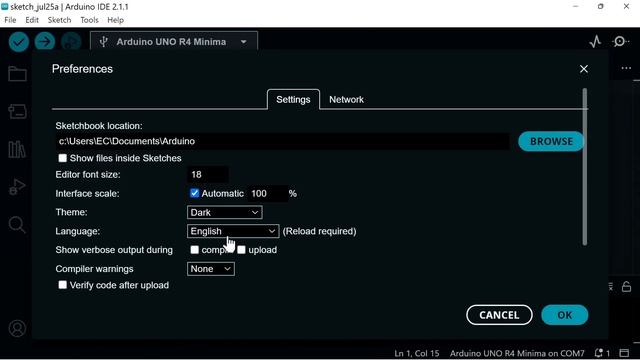The height and width of the screenshot is (360, 640).
Task: Click the CANCEL button
Action: pyautogui.click(x=499, y=315)
